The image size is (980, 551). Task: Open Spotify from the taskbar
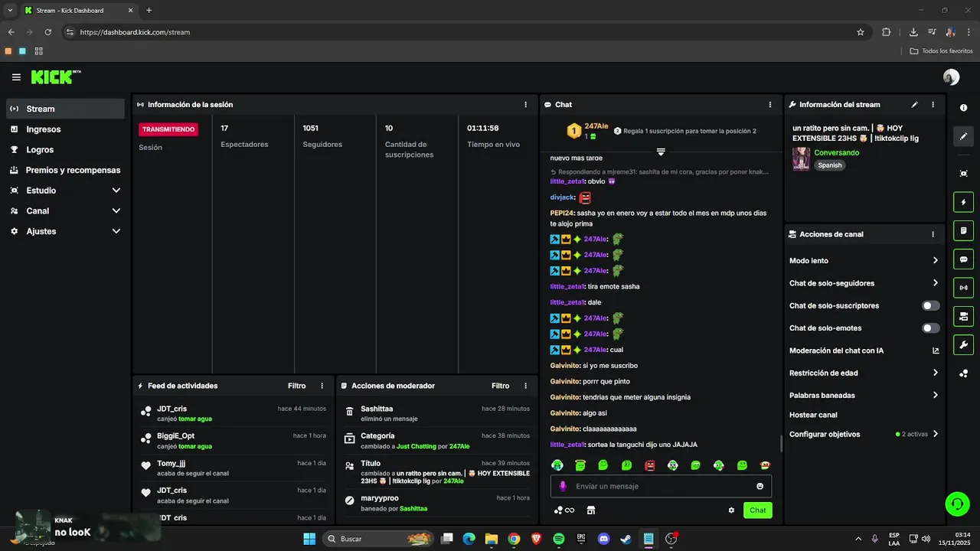(559, 539)
